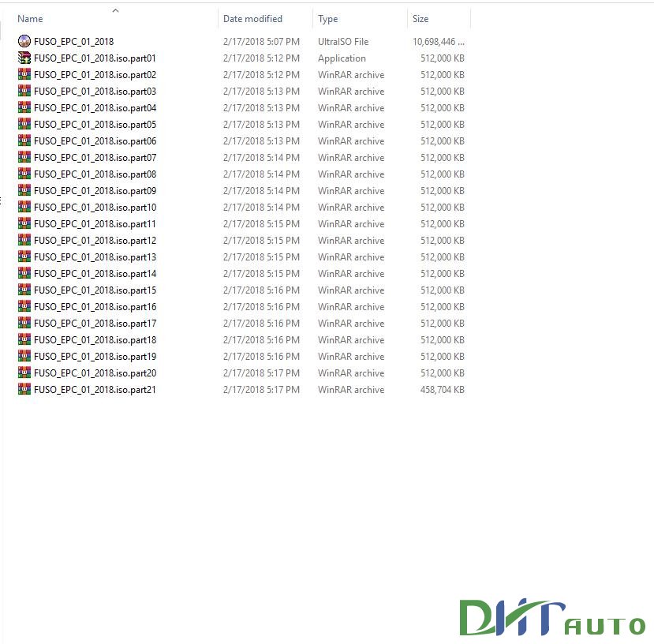Select file name FUSO_EPC_01_2018.iso.part04

95,108
